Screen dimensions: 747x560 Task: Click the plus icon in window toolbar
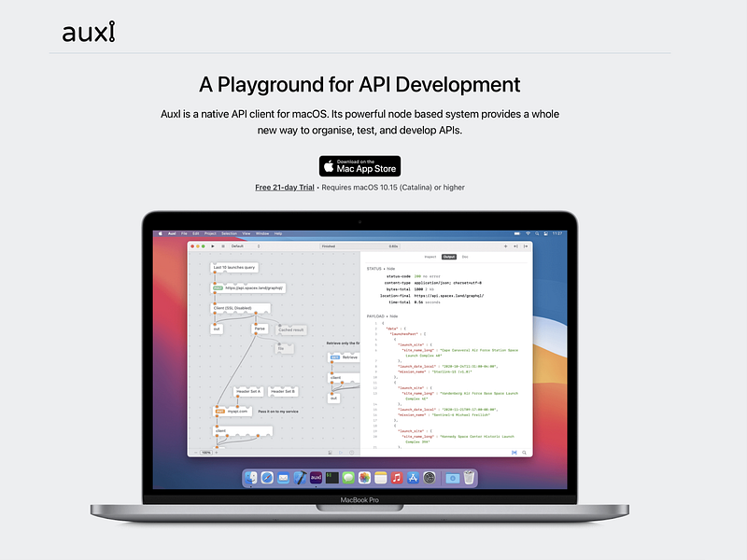coord(505,246)
